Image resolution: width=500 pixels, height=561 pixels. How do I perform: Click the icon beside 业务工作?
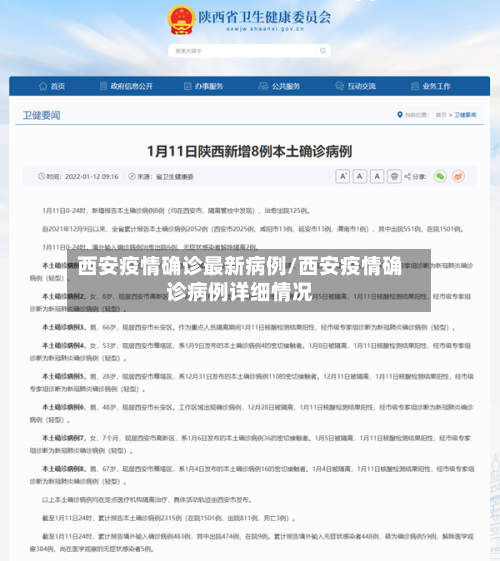(415, 86)
